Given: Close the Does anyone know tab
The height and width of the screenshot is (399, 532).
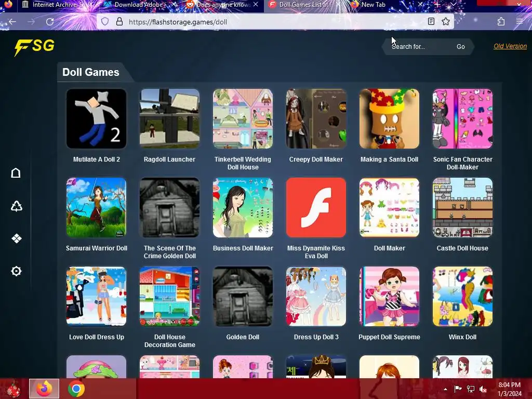Looking at the screenshot, I should coord(256,4).
